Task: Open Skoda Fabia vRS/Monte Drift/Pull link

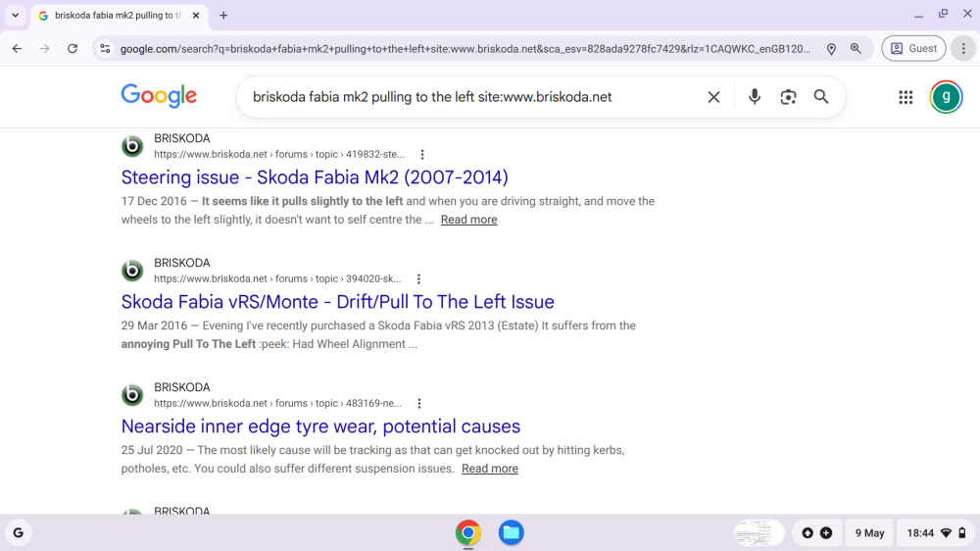Action: click(x=337, y=302)
